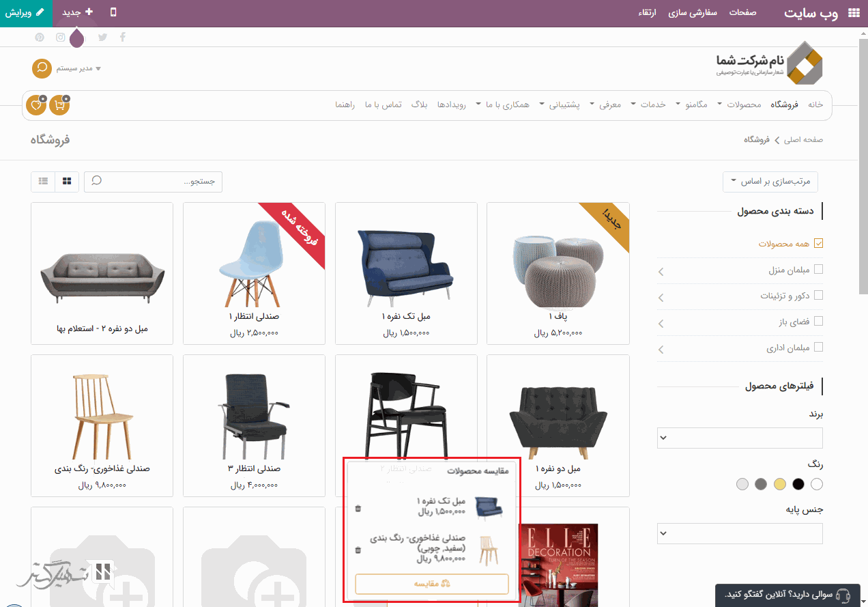This screenshot has height=607, width=868.
Task: Select the black color swatch
Action: 798,484
